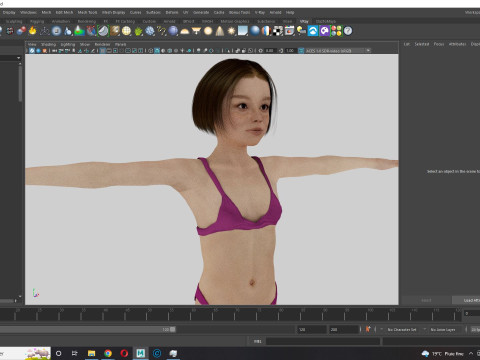Click the V-Ray rectangular area light icon
Image resolution: width=480 pixels, height=360 pixels.
[x=196, y=31]
